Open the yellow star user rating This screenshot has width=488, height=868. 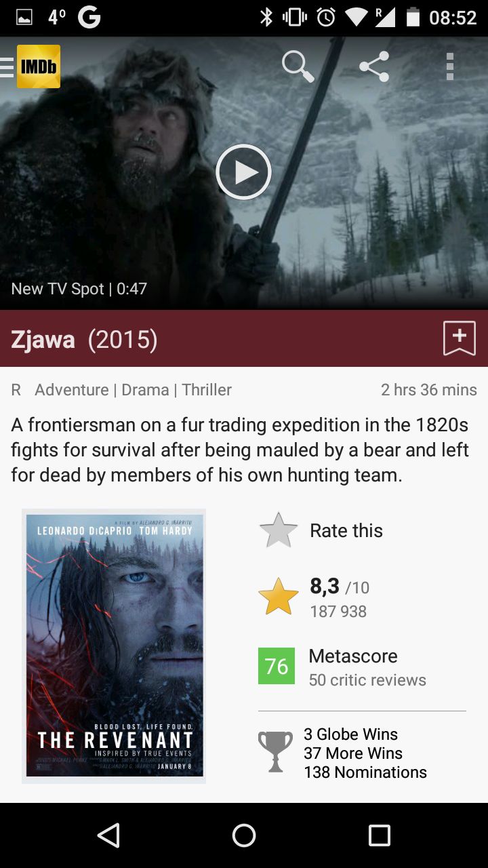[279, 597]
